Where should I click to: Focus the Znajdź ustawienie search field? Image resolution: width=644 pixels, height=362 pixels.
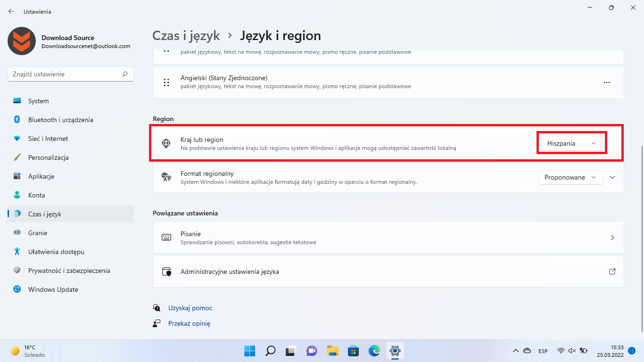pos(71,74)
